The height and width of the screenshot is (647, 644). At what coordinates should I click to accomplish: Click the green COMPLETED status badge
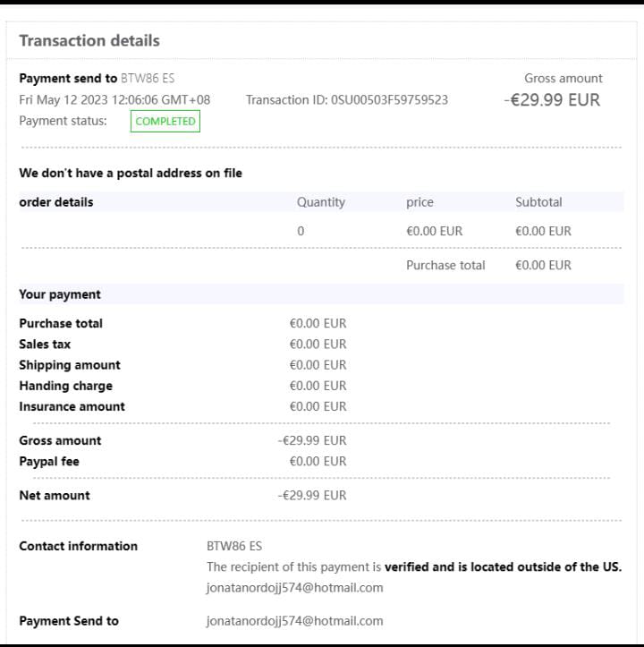coord(165,122)
